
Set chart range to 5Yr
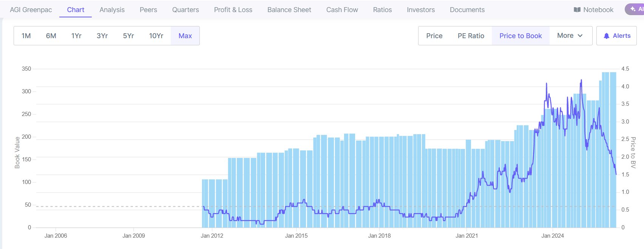tap(128, 36)
